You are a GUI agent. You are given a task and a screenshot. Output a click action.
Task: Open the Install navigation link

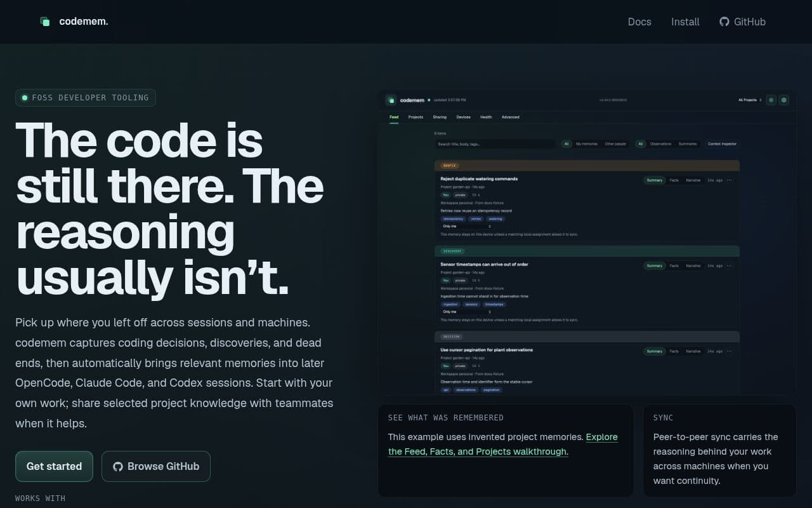click(685, 22)
